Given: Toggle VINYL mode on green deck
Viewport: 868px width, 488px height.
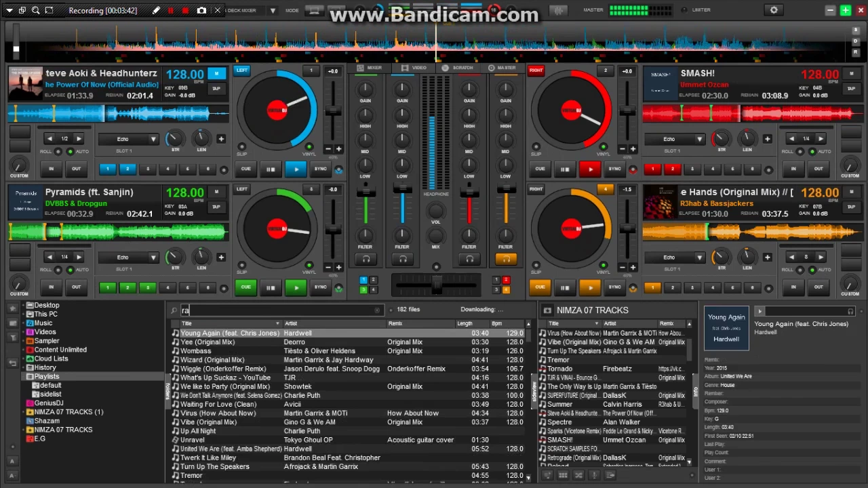Looking at the screenshot, I should [309, 265].
